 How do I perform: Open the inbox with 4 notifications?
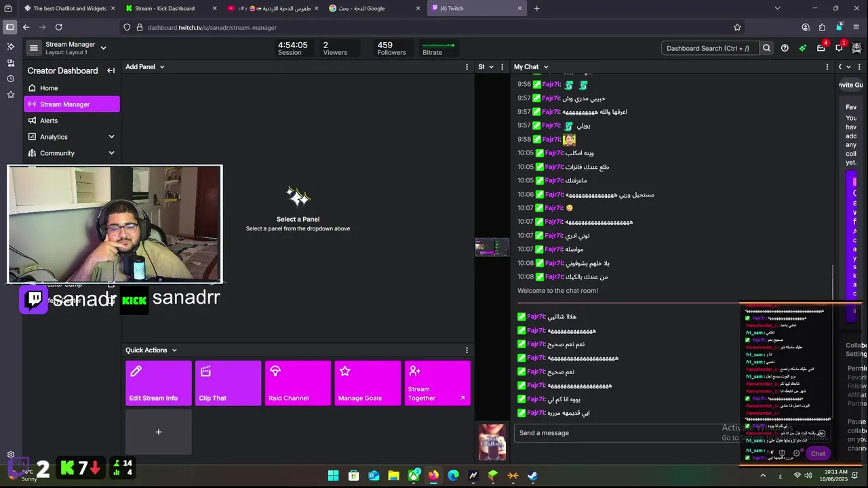(x=821, y=48)
